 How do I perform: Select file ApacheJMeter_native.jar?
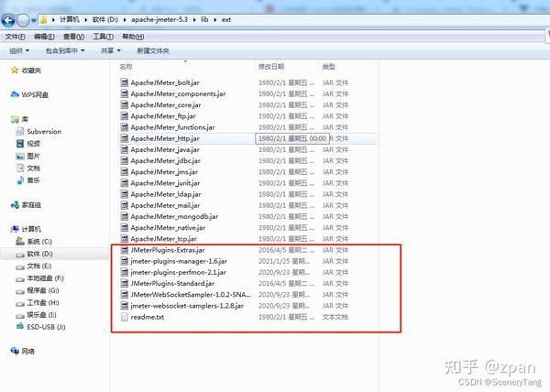[x=168, y=228]
